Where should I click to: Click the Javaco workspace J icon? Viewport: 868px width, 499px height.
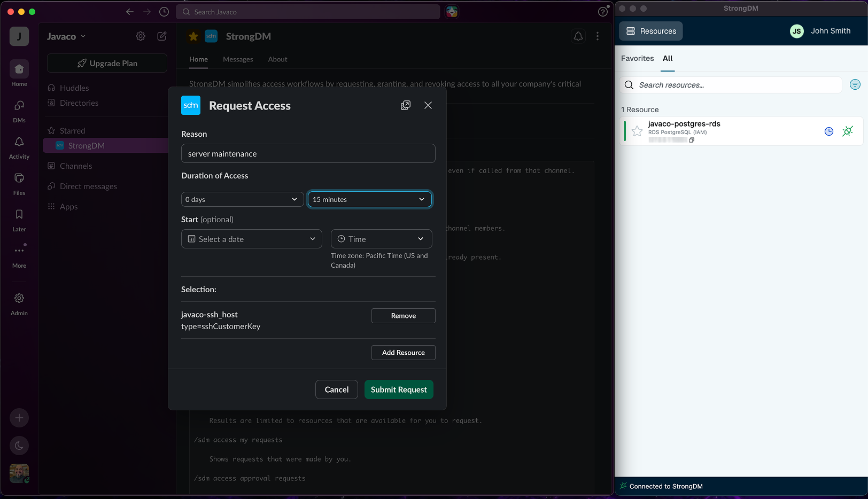click(19, 36)
